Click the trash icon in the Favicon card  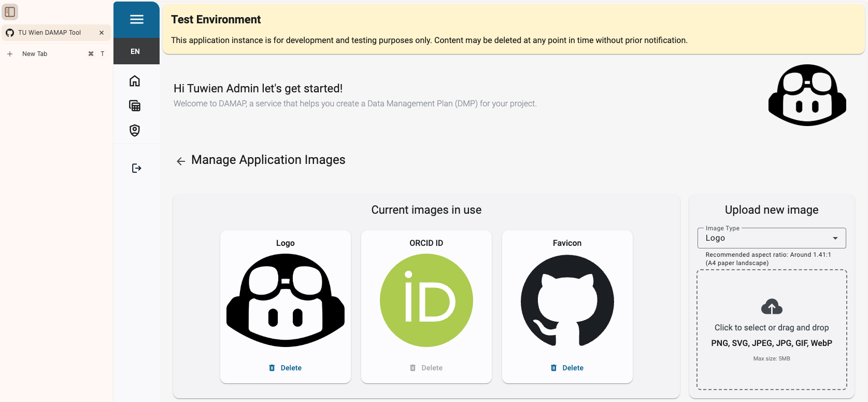tap(554, 368)
